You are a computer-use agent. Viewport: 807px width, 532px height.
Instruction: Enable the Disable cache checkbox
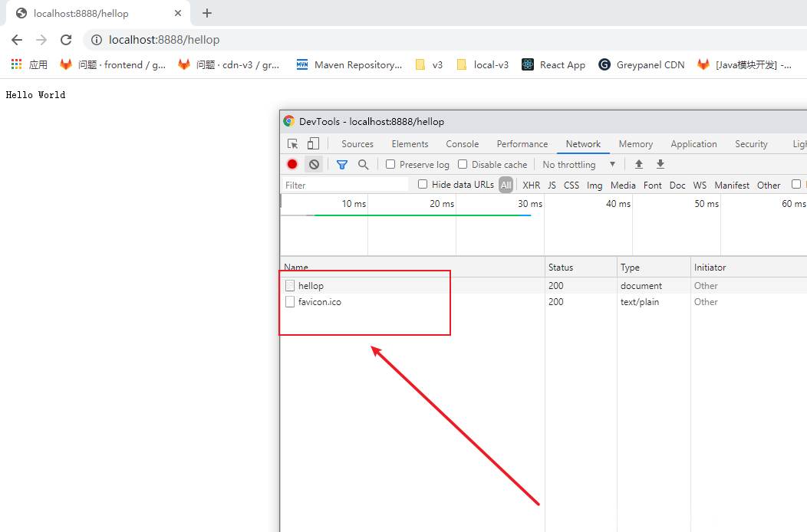tap(463, 164)
